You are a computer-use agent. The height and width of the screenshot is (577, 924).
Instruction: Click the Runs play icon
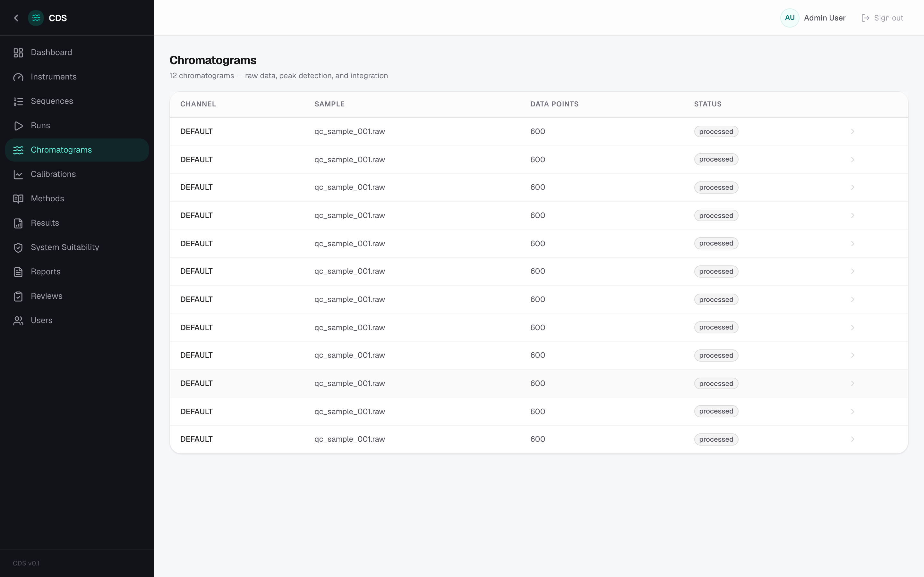[18, 126]
